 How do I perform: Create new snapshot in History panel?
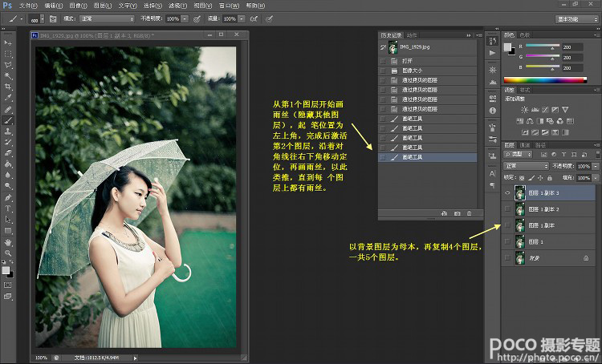click(x=457, y=213)
